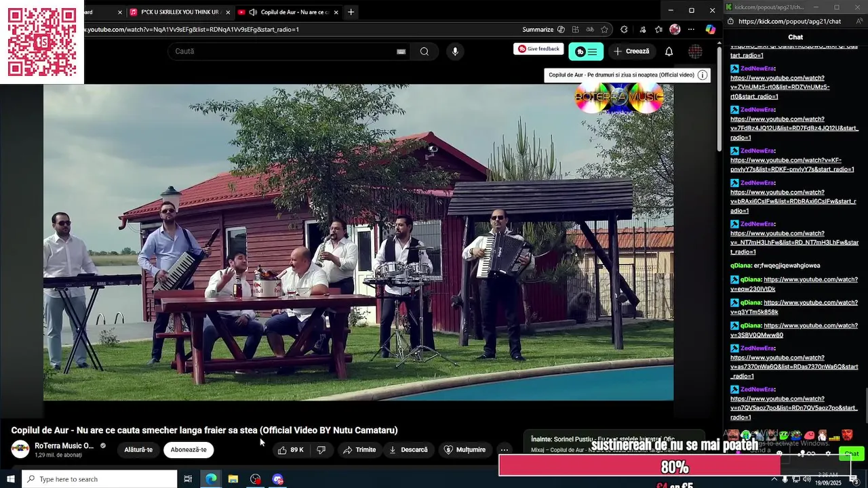
Task: Open the split screen icon in address bar
Action: coord(575,30)
